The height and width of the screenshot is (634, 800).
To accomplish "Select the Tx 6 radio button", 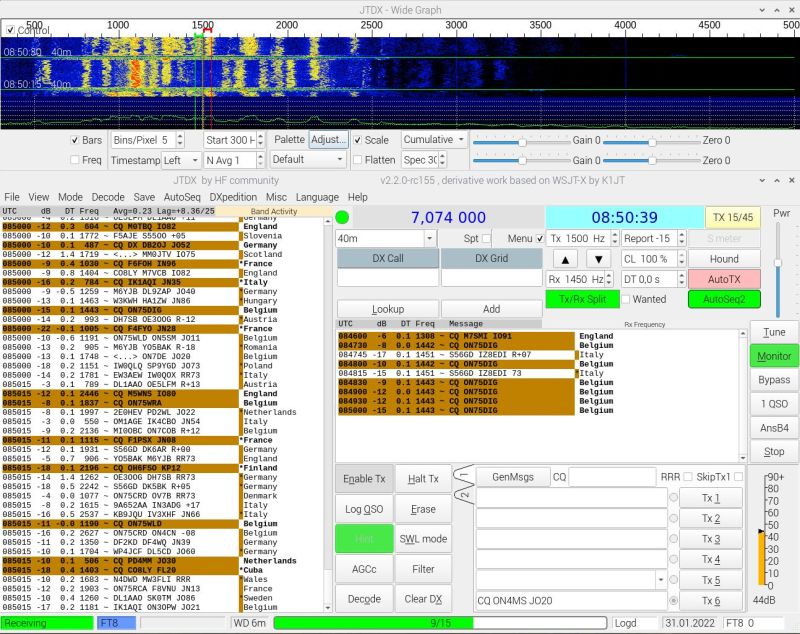I will pyautogui.click(x=673, y=601).
